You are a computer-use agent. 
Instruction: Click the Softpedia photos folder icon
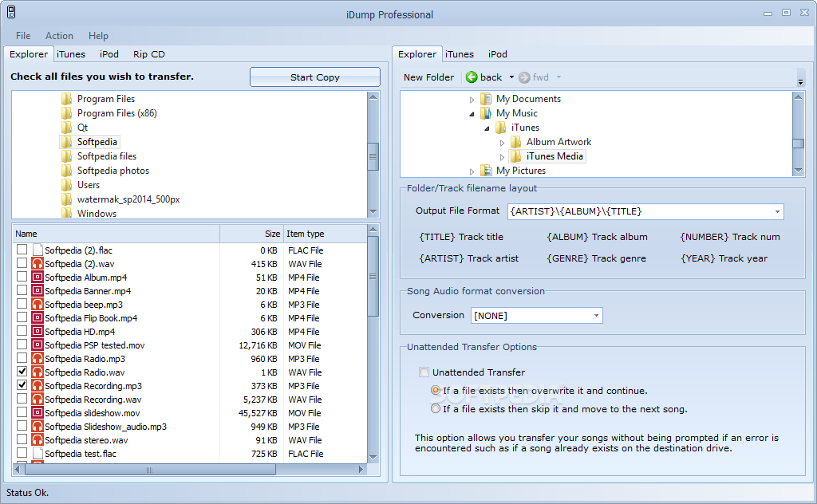click(66, 171)
